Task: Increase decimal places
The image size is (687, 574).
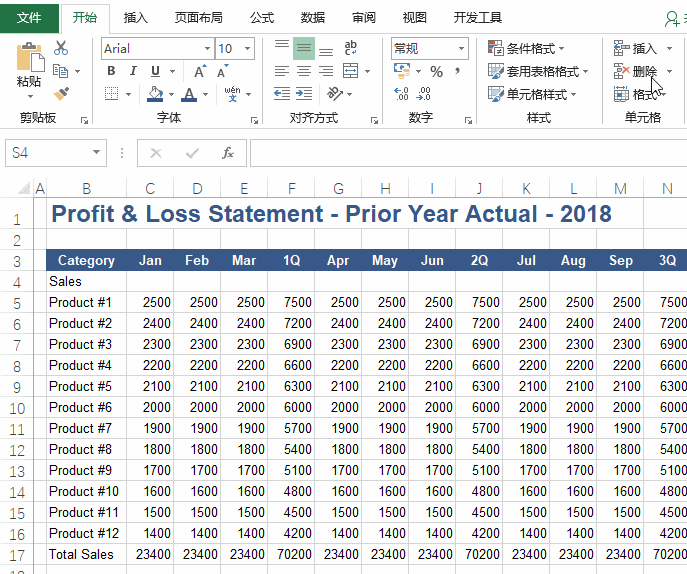Action: 401,93
